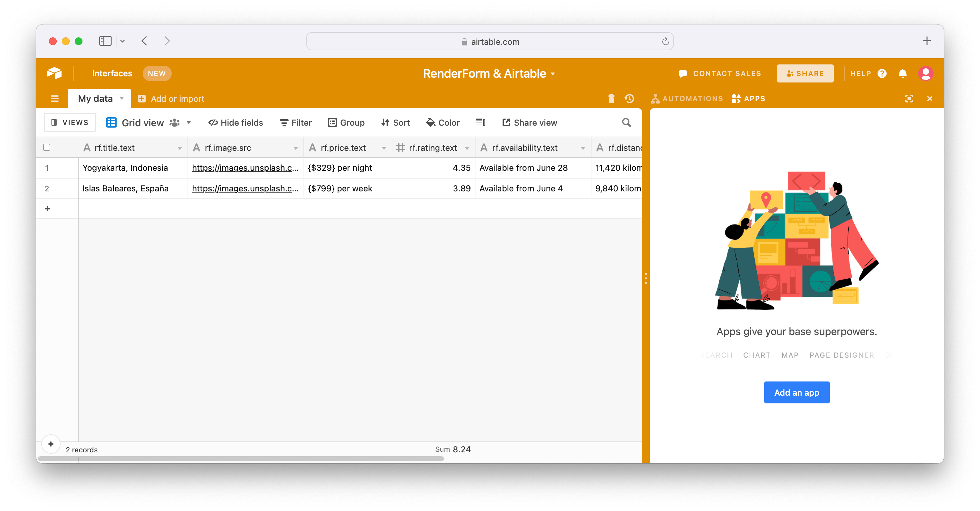Open rf.image.src field menu
Screen dimensions: 980x511
tap(296, 148)
